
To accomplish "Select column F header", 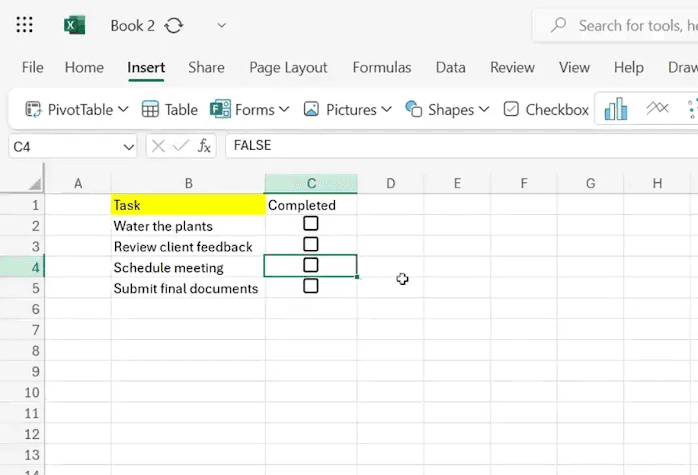I will tap(524, 183).
